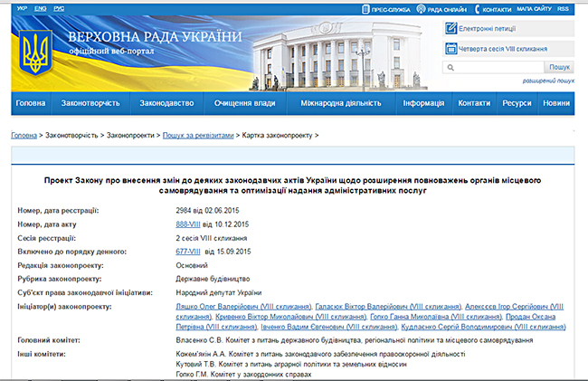Open Рада онлайн broadcast icon link

coord(421,9)
